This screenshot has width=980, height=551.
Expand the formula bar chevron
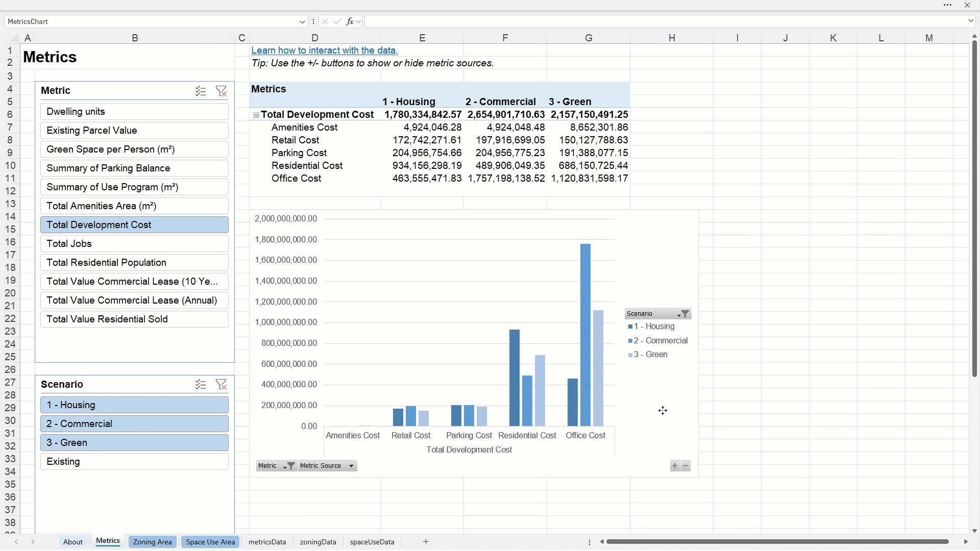(971, 21)
